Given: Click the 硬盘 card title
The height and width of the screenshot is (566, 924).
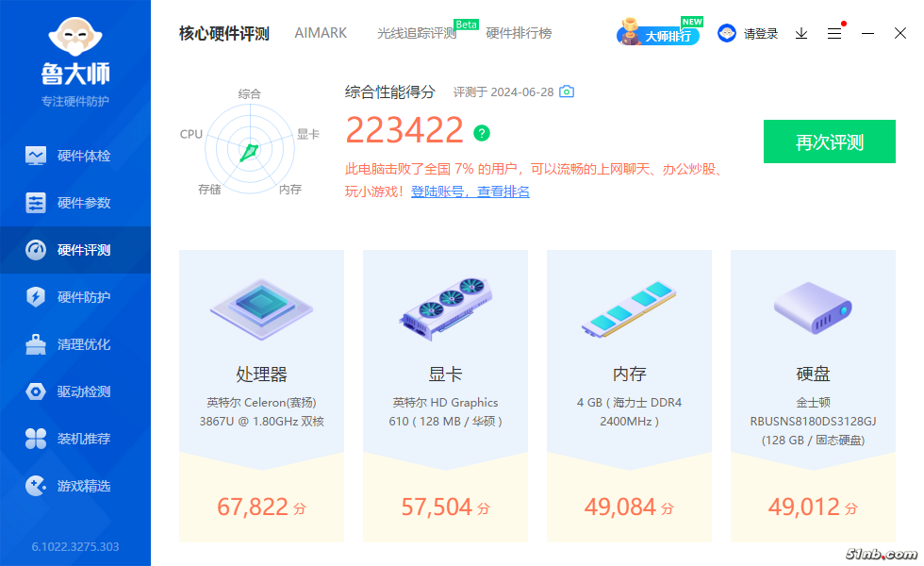Looking at the screenshot, I should 813,374.
